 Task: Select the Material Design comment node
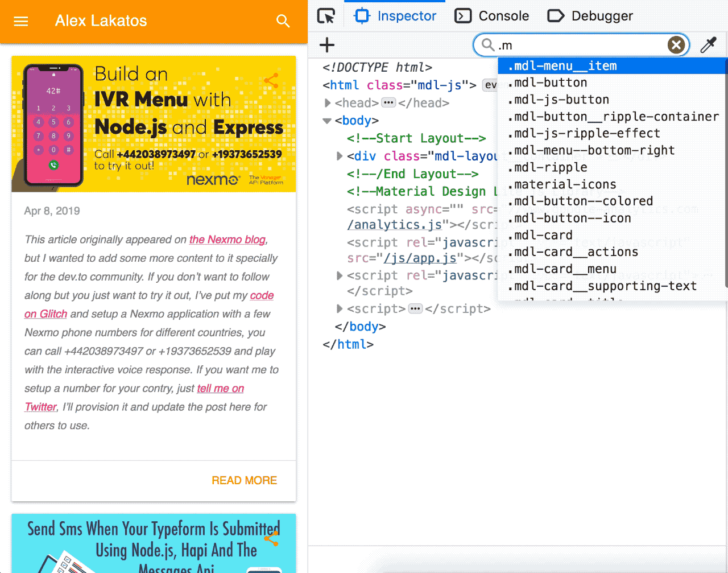tap(422, 192)
